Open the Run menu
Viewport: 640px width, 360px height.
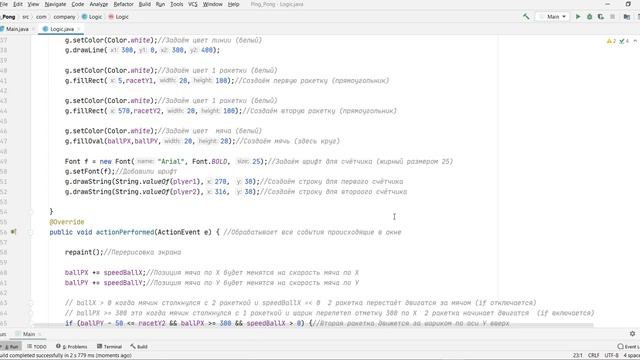tap(160, 4)
